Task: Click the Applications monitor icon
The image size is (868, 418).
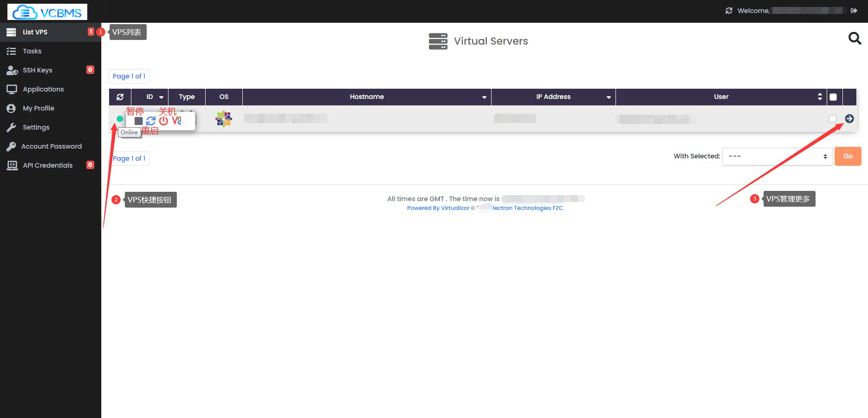Action: (x=12, y=89)
